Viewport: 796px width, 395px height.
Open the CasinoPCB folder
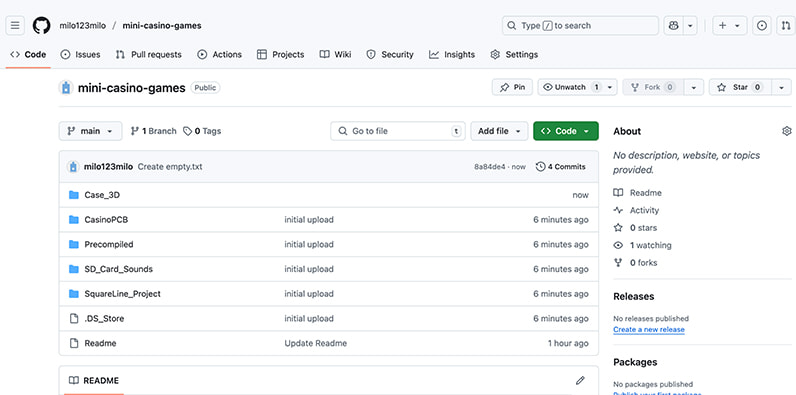[x=106, y=220]
